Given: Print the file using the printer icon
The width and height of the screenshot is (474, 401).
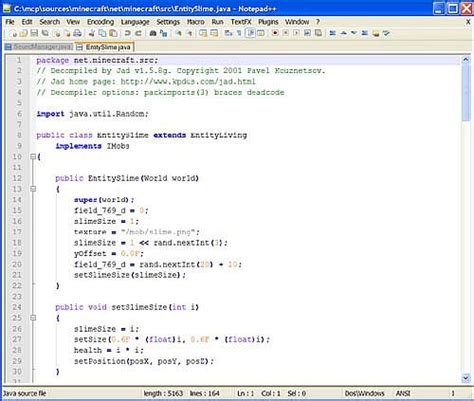Looking at the screenshot, I should (77, 33).
